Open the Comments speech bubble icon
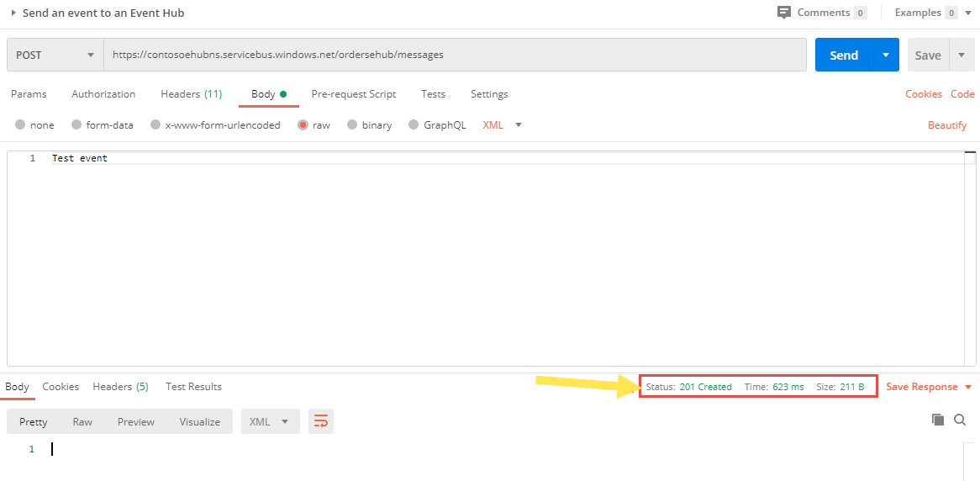 (x=784, y=13)
